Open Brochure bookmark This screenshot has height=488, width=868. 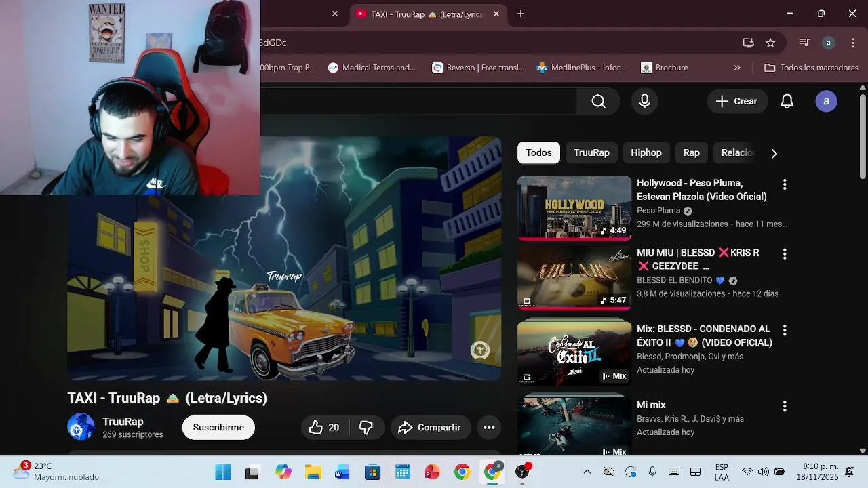pos(665,68)
